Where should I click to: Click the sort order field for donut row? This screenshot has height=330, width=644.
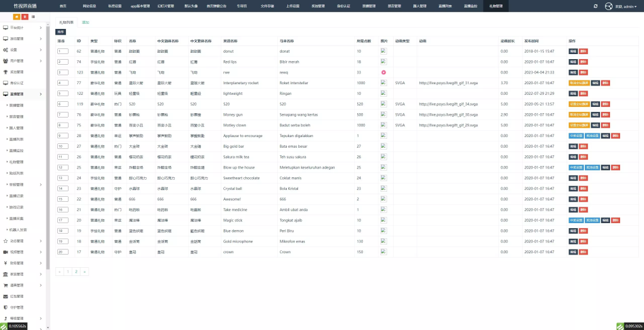coord(62,52)
